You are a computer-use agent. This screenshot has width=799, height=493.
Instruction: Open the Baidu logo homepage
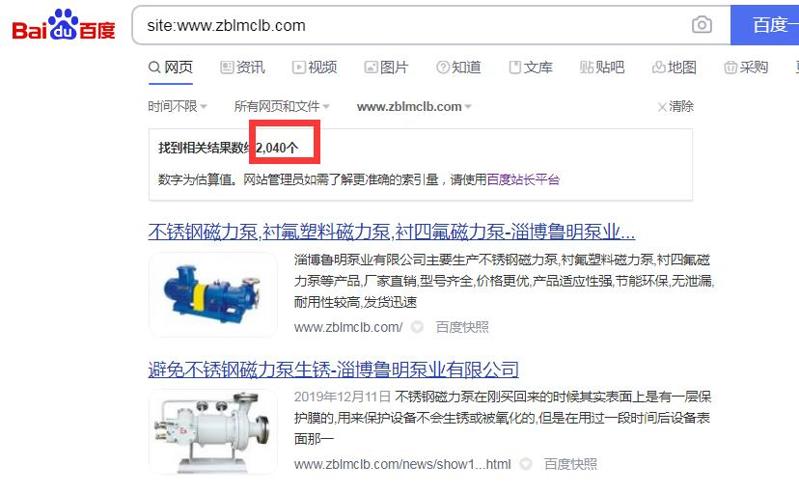tap(64, 25)
